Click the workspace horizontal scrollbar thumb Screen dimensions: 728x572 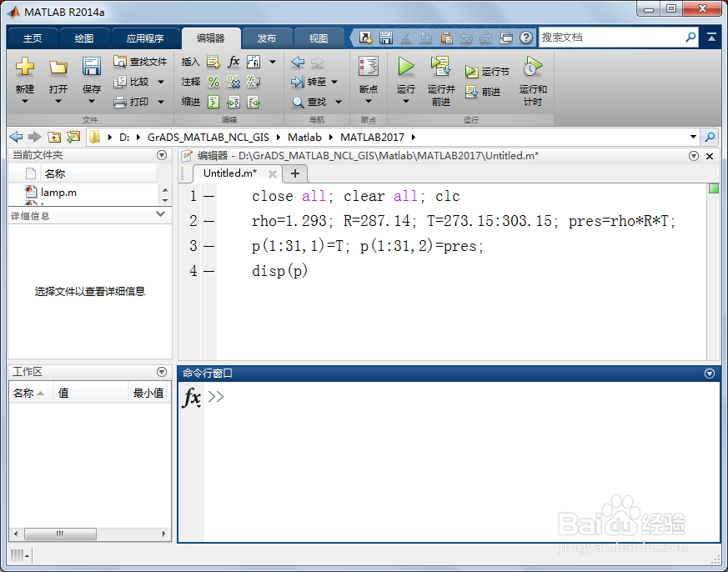pyautogui.click(x=60, y=534)
